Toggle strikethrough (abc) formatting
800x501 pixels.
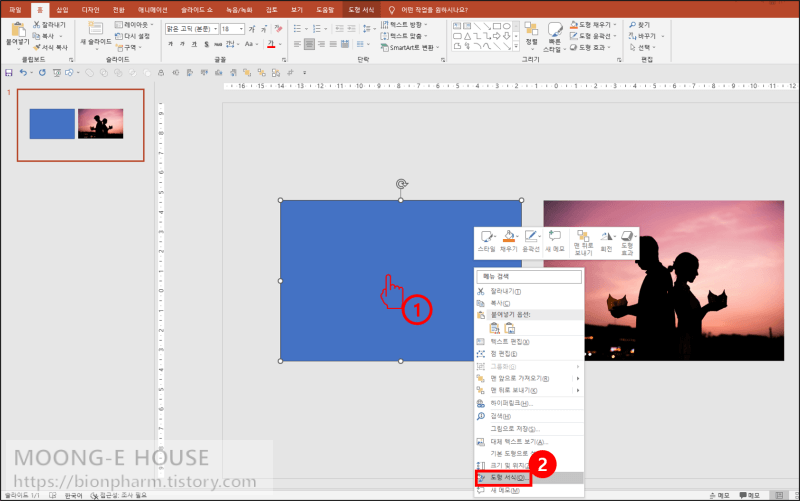point(218,44)
